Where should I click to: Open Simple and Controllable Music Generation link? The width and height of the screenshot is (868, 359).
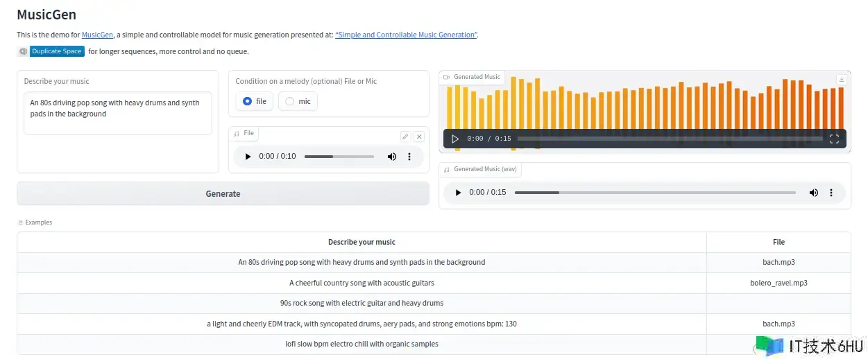tap(406, 35)
